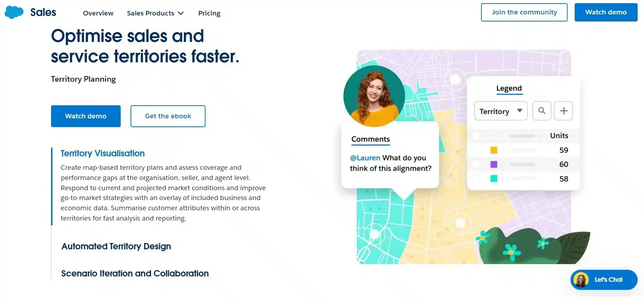
Task: Click the Salesforce cloud logo
Action: (x=14, y=12)
